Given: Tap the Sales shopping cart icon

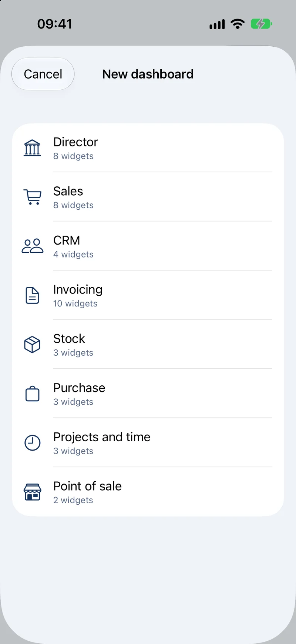Looking at the screenshot, I should 32,197.
